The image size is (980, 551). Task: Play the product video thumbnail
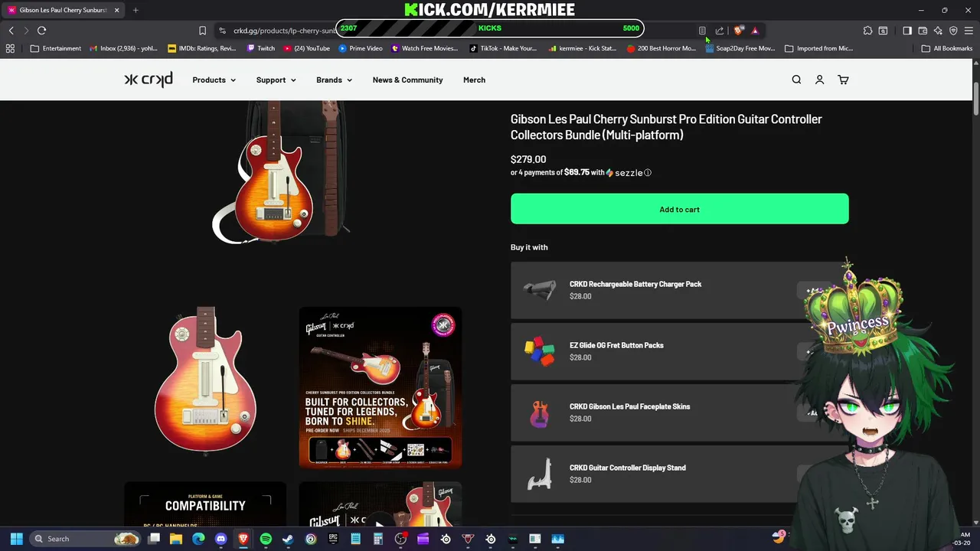[x=381, y=505]
